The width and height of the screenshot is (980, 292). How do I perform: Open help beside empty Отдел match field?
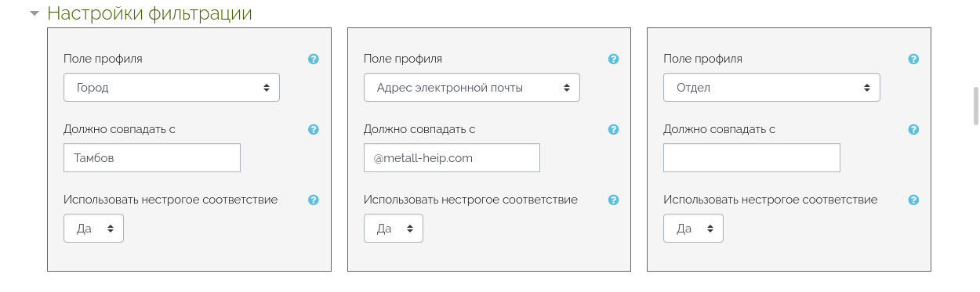(x=913, y=129)
